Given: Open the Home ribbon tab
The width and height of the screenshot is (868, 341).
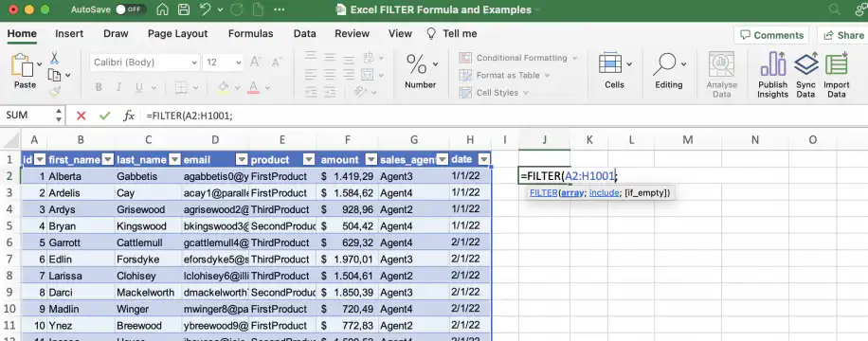Looking at the screenshot, I should coord(22,34).
